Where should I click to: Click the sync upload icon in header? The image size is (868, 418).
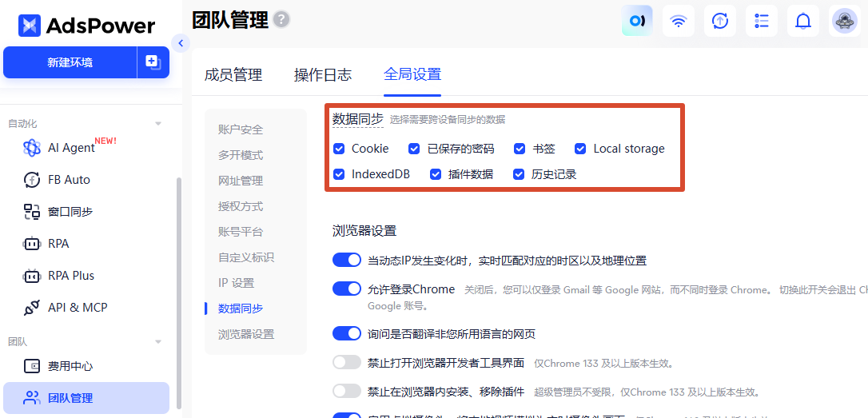click(x=719, y=21)
